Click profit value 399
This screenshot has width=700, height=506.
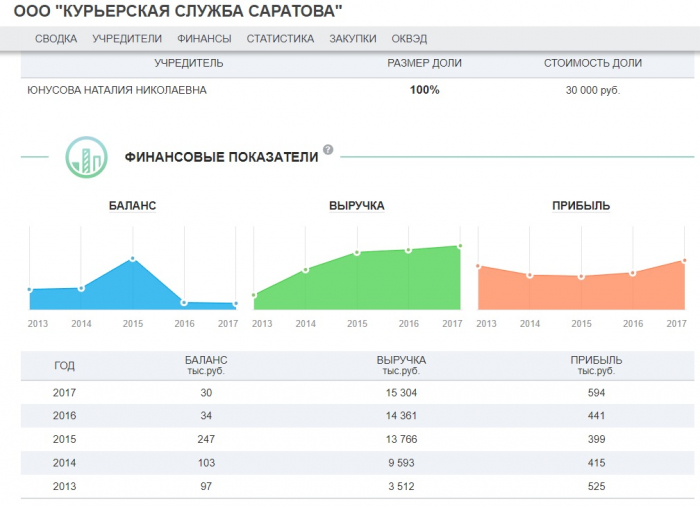596,439
